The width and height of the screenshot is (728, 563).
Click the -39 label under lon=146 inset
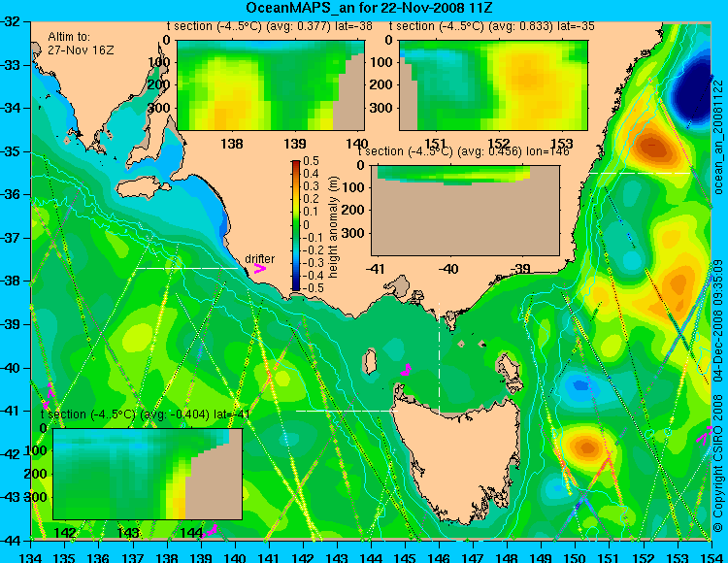tap(519, 269)
